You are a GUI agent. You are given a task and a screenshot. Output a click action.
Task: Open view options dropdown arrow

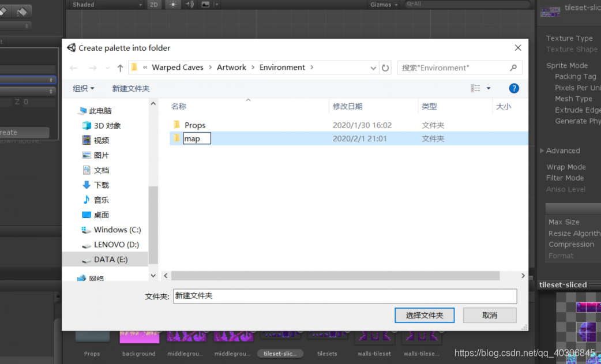pos(489,88)
